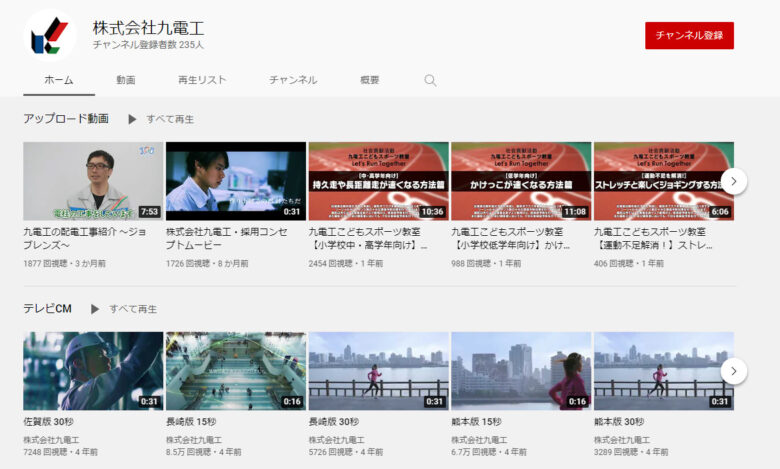This screenshot has height=469, width=780.
Task: Click 株式会社九電工 under 佐賀版 30秒
Action: [x=51, y=440]
